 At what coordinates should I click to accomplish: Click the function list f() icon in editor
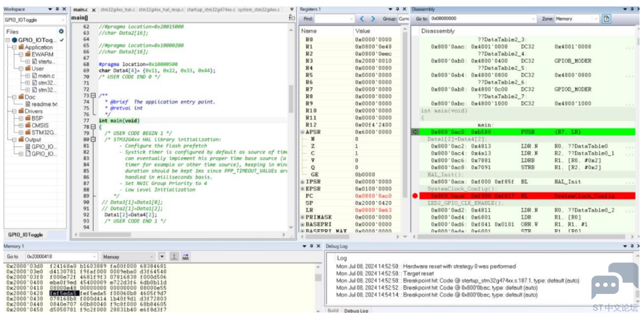pyautogui.click(x=291, y=18)
